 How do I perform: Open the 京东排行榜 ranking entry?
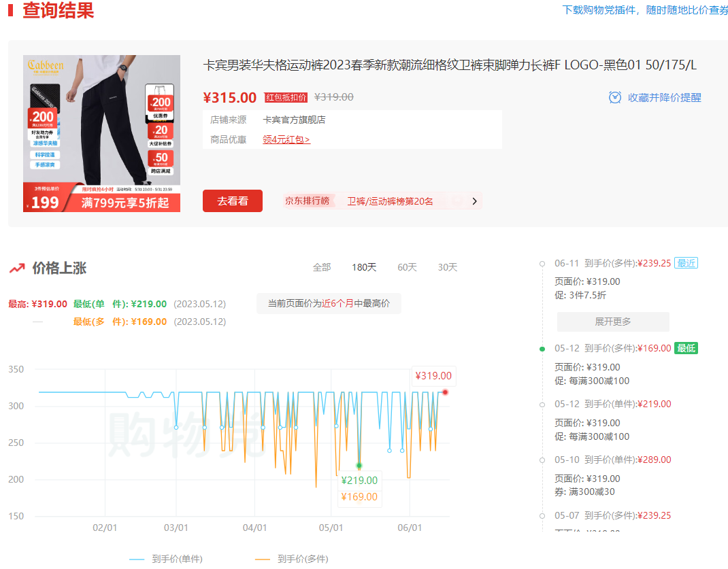point(307,201)
